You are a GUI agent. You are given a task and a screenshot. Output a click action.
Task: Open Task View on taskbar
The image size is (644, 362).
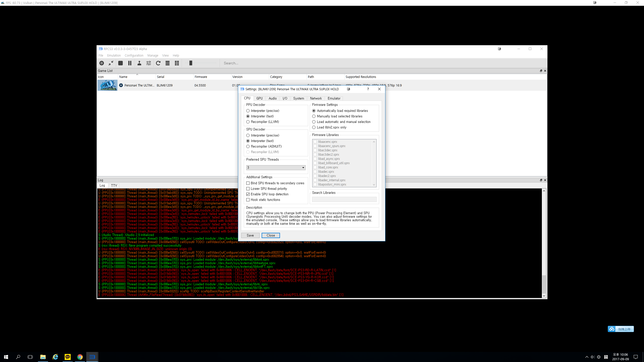[30, 357]
